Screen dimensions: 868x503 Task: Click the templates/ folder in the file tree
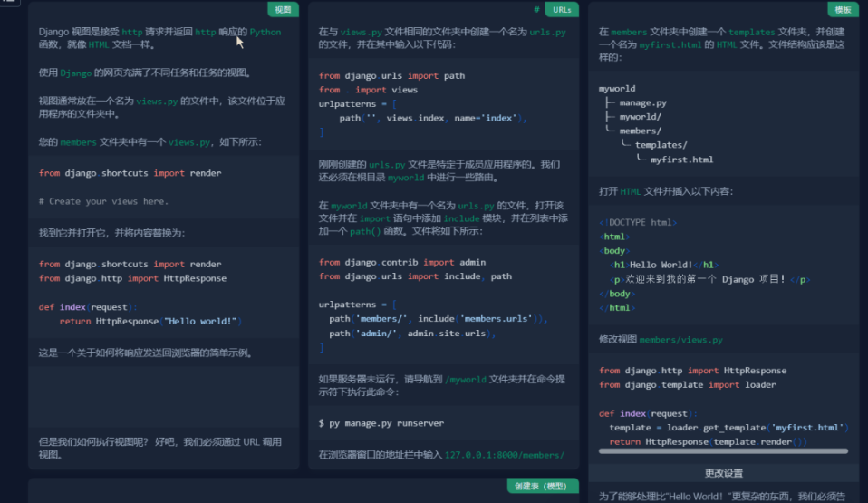[661, 145]
